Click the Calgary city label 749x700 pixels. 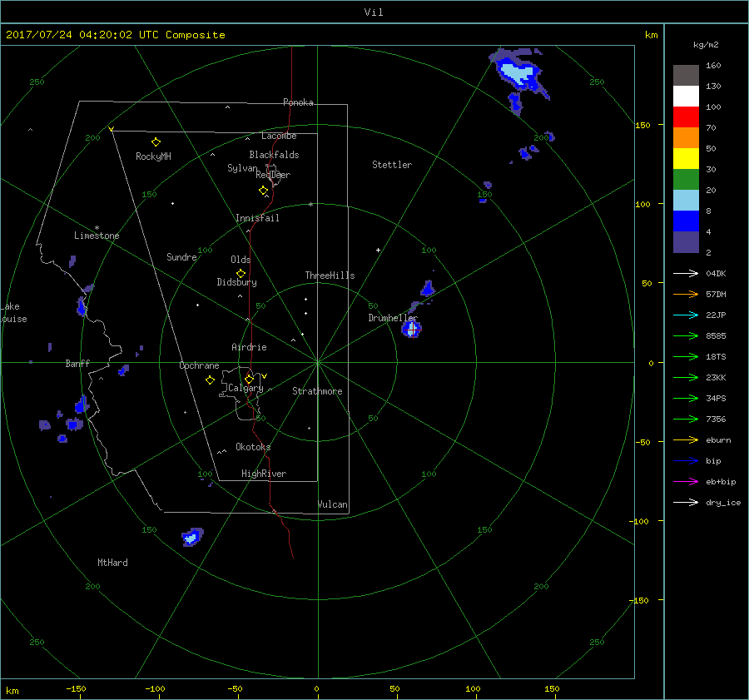click(246, 389)
